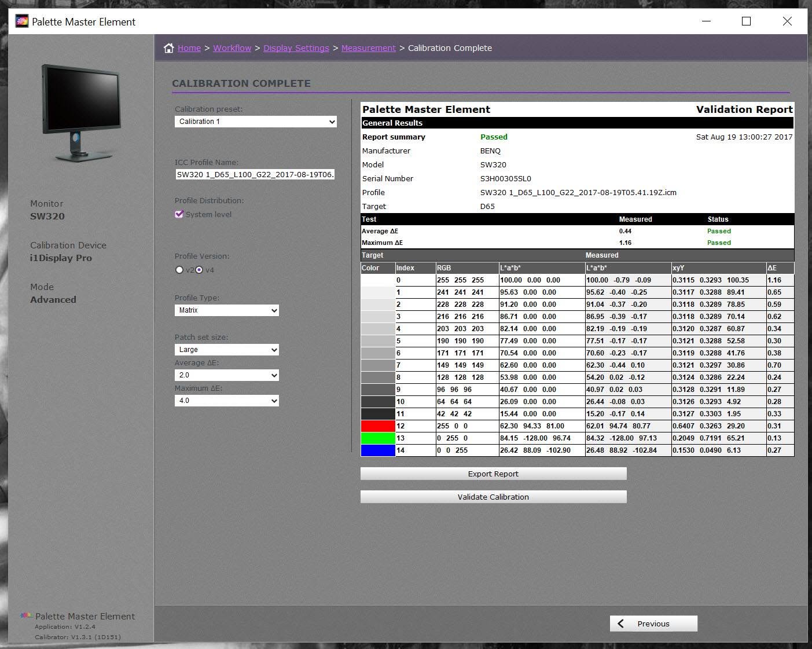Click the i1Display Pro calibration device label
This screenshot has width=812, height=649.
click(61, 258)
